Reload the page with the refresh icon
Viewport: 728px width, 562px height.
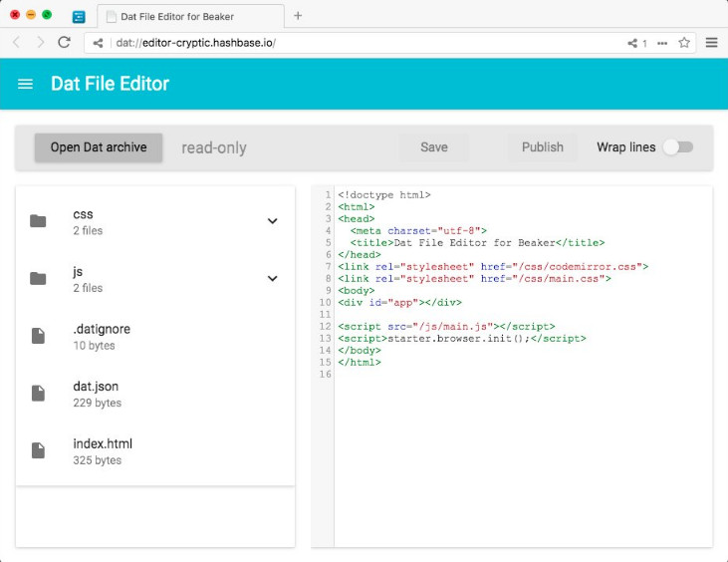[64, 42]
